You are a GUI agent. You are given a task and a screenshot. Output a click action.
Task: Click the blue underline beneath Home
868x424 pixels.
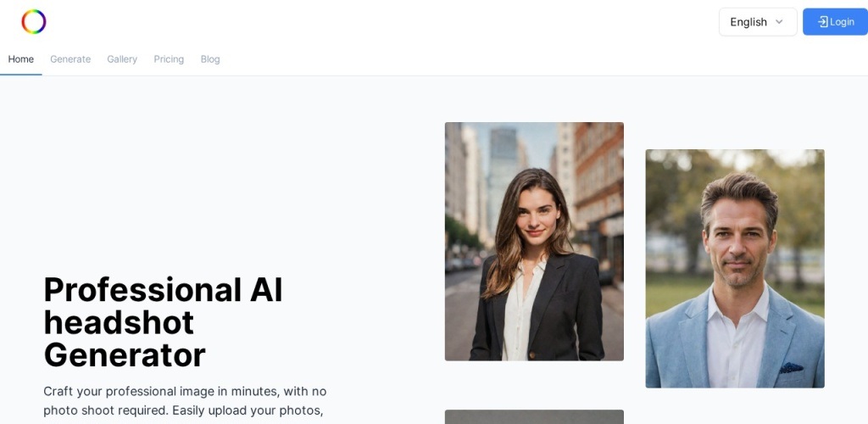click(21, 74)
